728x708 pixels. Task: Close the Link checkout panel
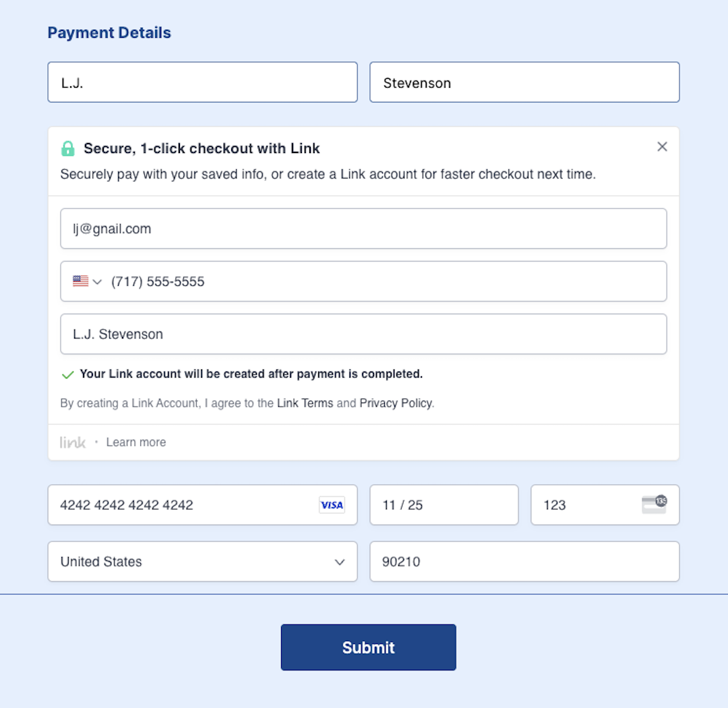pos(662,147)
